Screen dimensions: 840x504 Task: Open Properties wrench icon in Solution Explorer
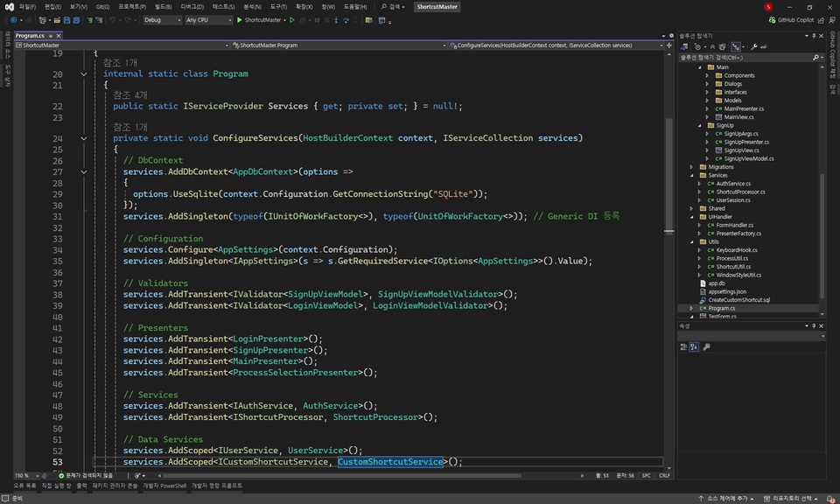click(x=754, y=46)
